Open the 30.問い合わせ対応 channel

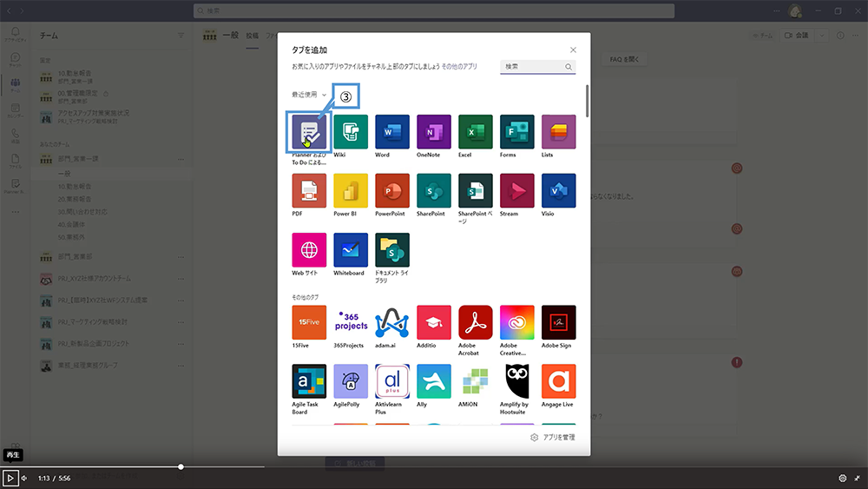[82, 212]
